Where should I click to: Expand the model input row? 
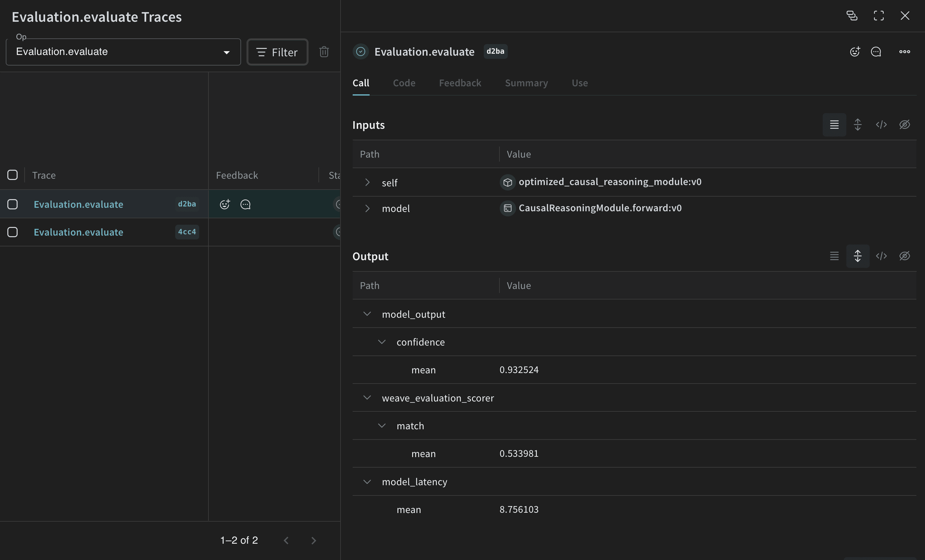pos(367,208)
